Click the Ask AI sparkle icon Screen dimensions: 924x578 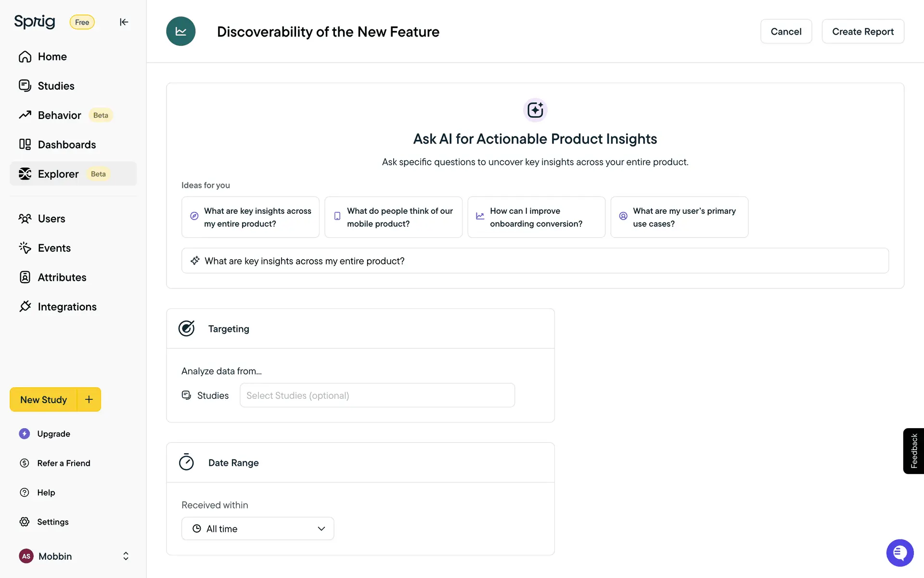535,110
